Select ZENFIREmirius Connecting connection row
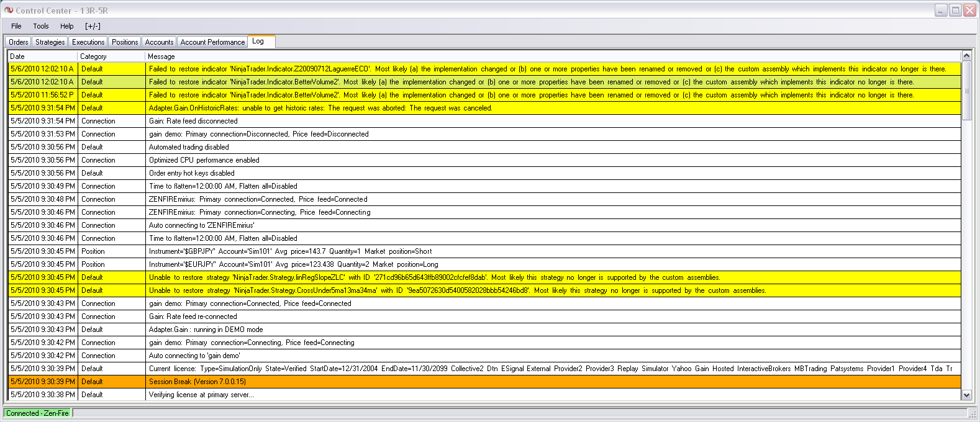Image resolution: width=980 pixels, height=422 pixels. point(484,212)
